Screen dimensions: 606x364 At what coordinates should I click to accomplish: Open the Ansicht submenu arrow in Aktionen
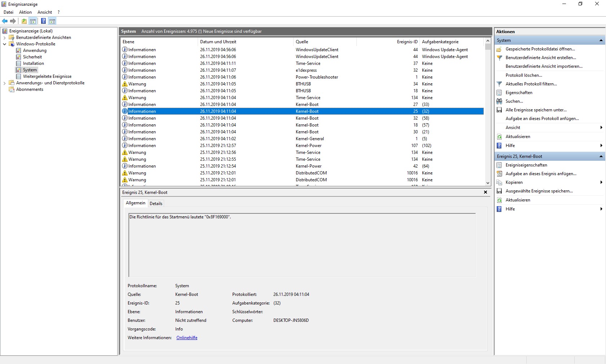click(601, 128)
